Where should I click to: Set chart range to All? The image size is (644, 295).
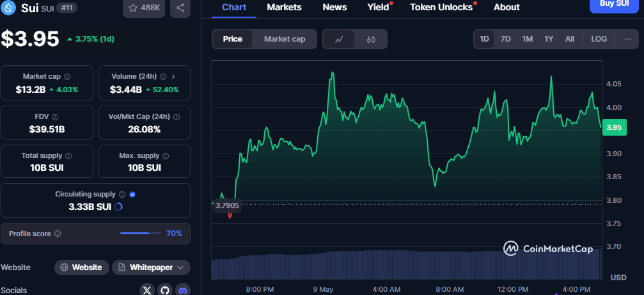point(570,39)
